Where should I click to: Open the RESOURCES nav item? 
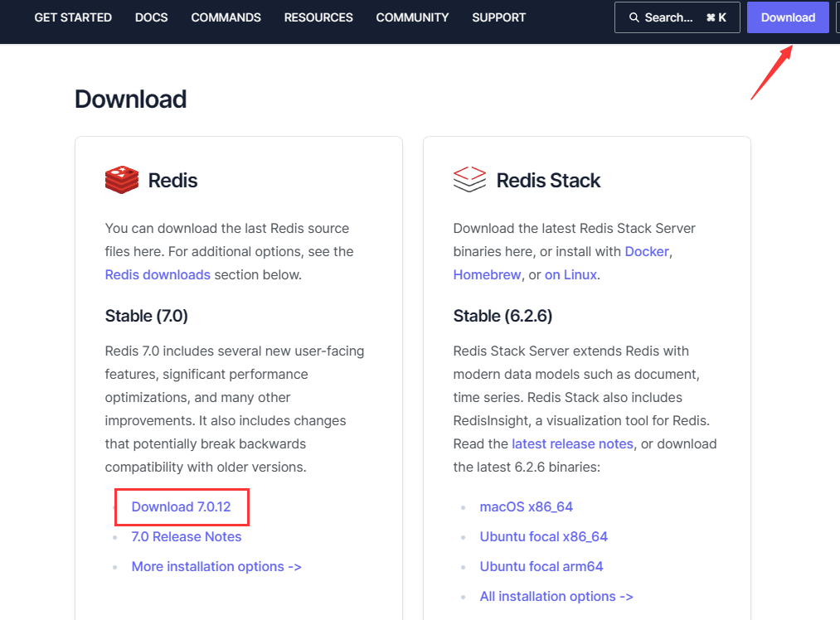[x=318, y=17]
